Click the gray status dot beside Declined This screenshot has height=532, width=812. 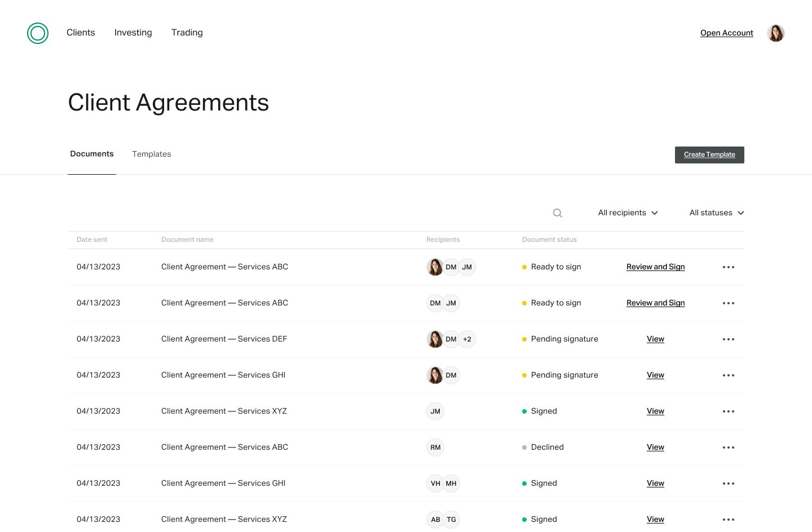(524, 447)
